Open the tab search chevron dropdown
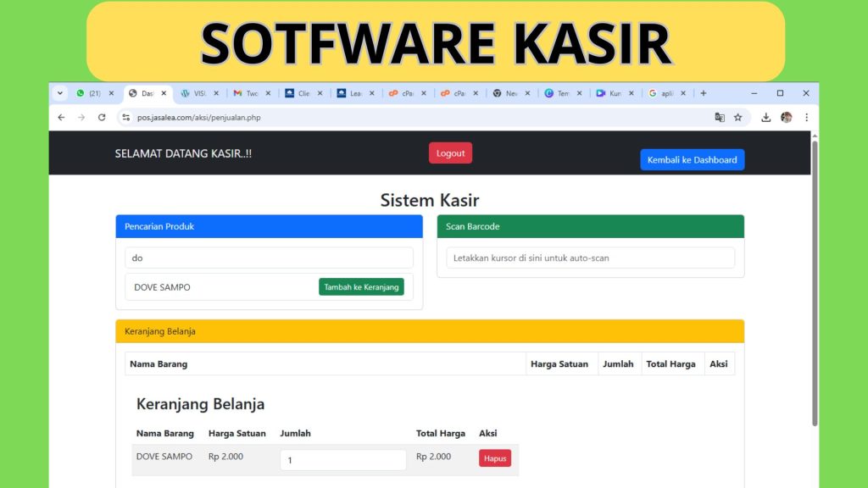This screenshot has width=868, height=488. point(58,93)
